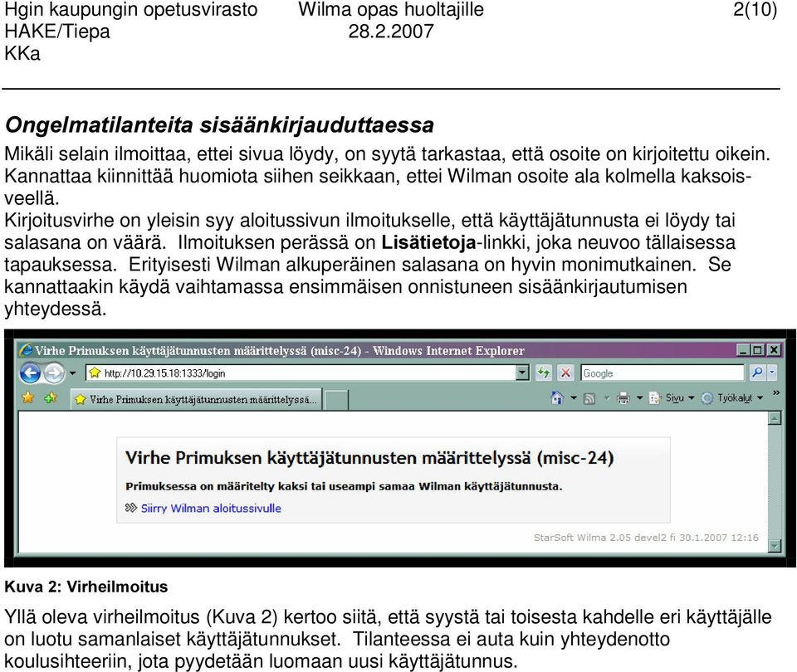Open recent pages dropdown next to Forward
The image size is (797, 672).
coord(73,373)
